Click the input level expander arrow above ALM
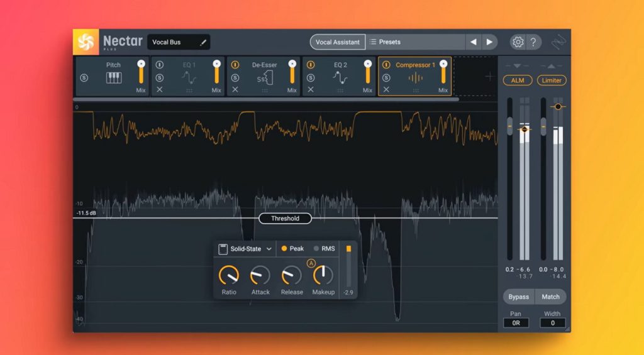The width and height of the screenshot is (644, 355). click(x=517, y=66)
